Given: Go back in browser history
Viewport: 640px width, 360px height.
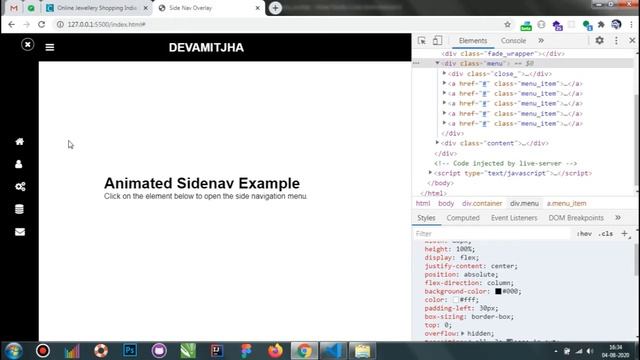Looking at the screenshot, I should pyautogui.click(x=11, y=24).
